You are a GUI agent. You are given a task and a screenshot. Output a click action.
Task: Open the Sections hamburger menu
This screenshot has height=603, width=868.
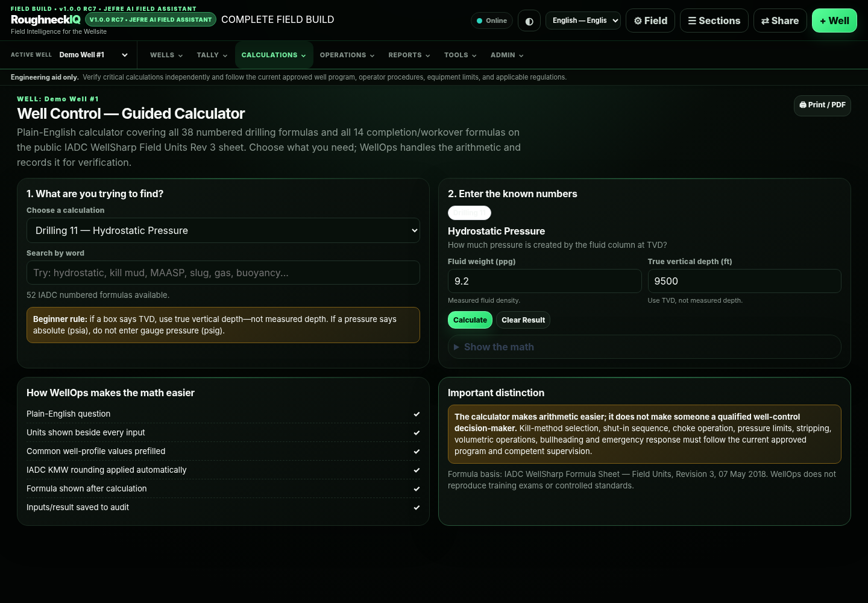tap(714, 21)
